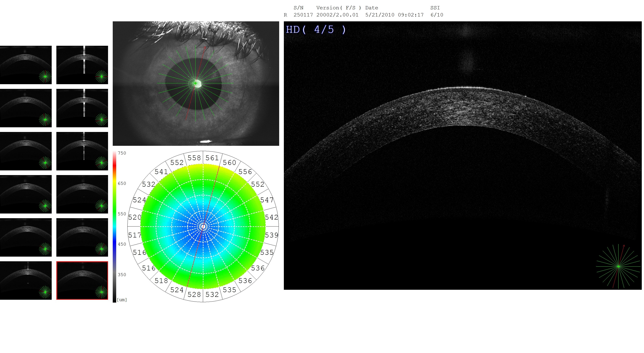The height and width of the screenshot is (353, 644).
Task: Click the [um] unit label
Action: point(122,300)
